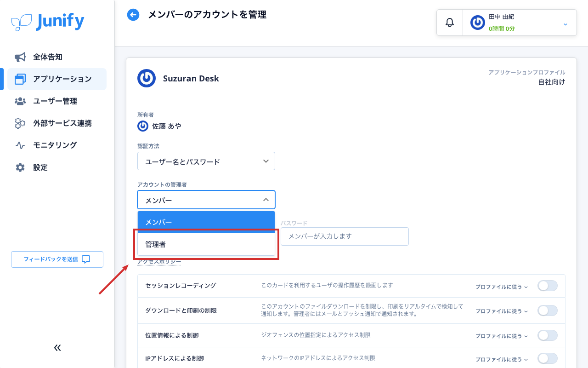Open プロファイルに従う dropdown for ダウンロードと印刷の制限

point(502,311)
